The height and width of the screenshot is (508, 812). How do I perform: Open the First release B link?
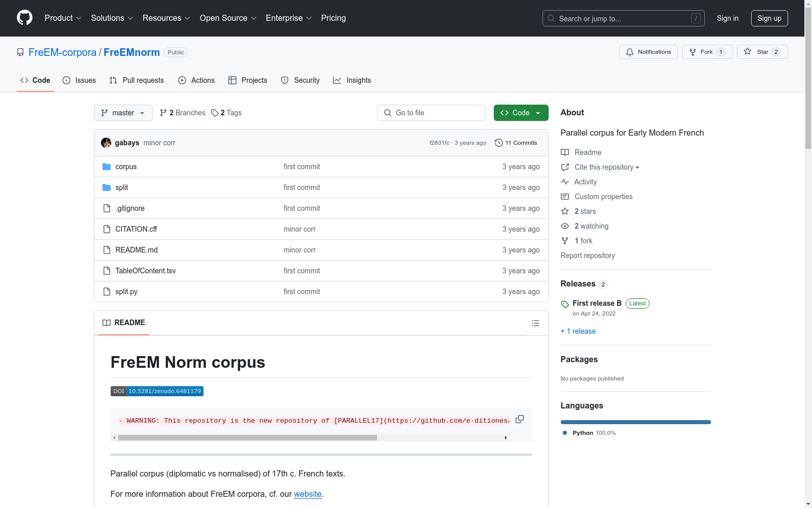[x=597, y=303]
